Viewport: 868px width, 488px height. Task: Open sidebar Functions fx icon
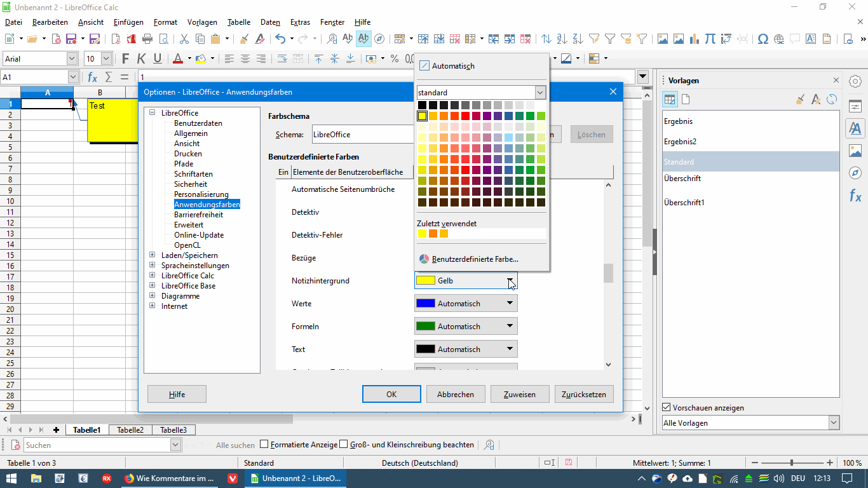(855, 196)
